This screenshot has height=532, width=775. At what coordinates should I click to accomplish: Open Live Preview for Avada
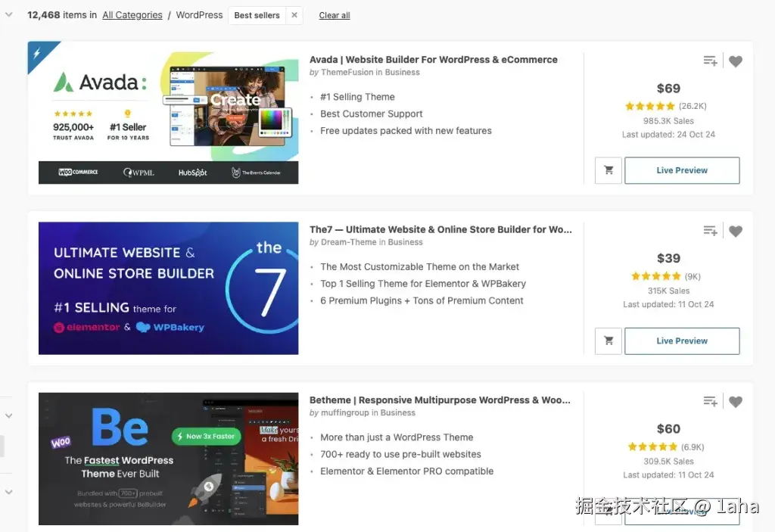[x=682, y=170]
